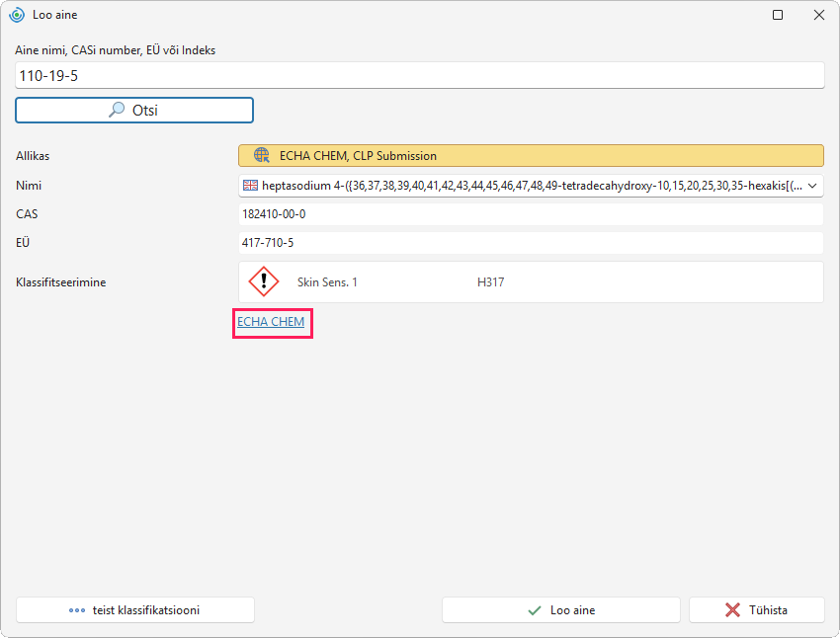Click the UK flag icon in Nimi
This screenshot has width=840, height=638.
point(250,186)
